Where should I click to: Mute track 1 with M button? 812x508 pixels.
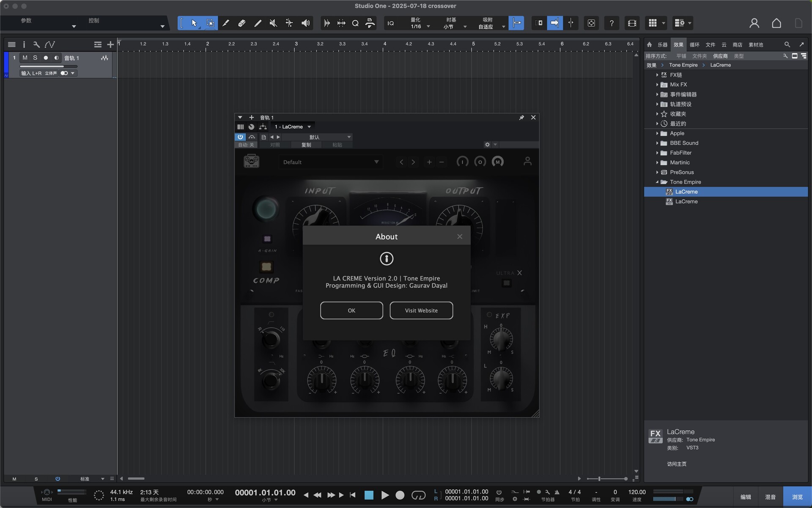click(x=25, y=58)
